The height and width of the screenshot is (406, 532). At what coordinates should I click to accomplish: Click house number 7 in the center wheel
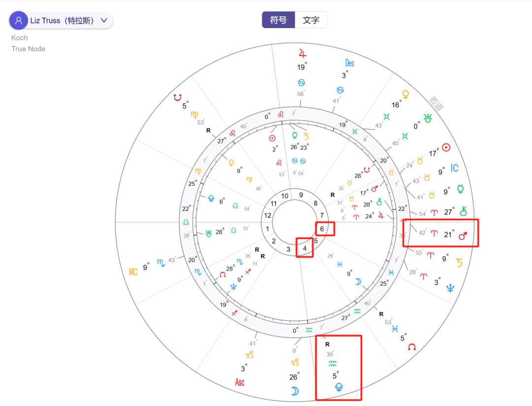click(322, 215)
